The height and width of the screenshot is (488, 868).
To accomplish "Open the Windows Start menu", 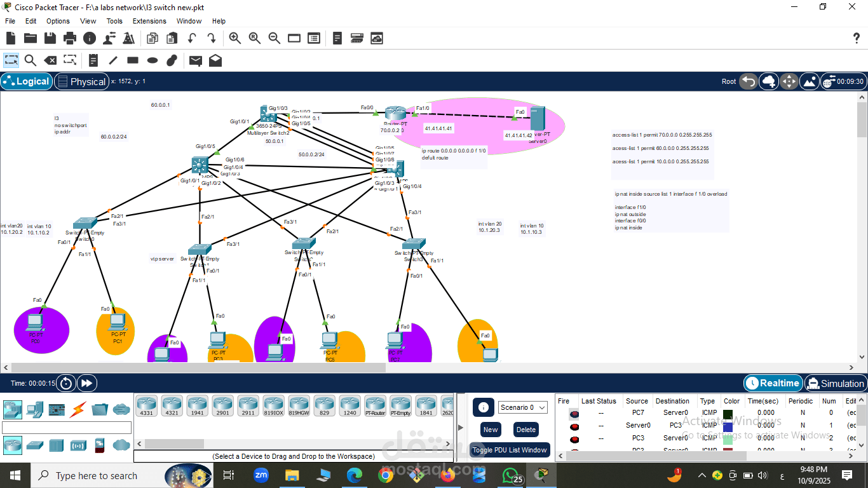I will coord(15,475).
